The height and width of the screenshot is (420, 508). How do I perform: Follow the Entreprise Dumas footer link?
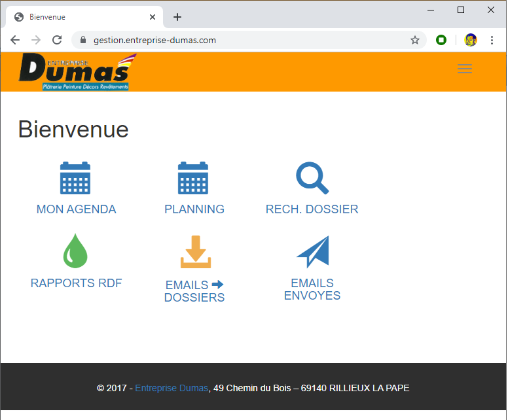[x=172, y=388]
